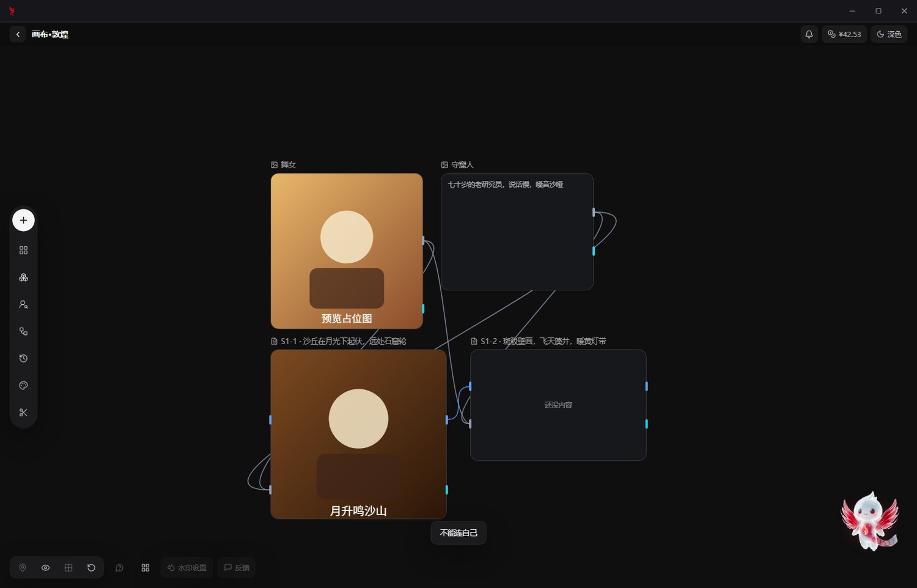The width and height of the screenshot is (917, 588).
Task: Click the winged mascot assistant
Action: click(x=870, y=521)
